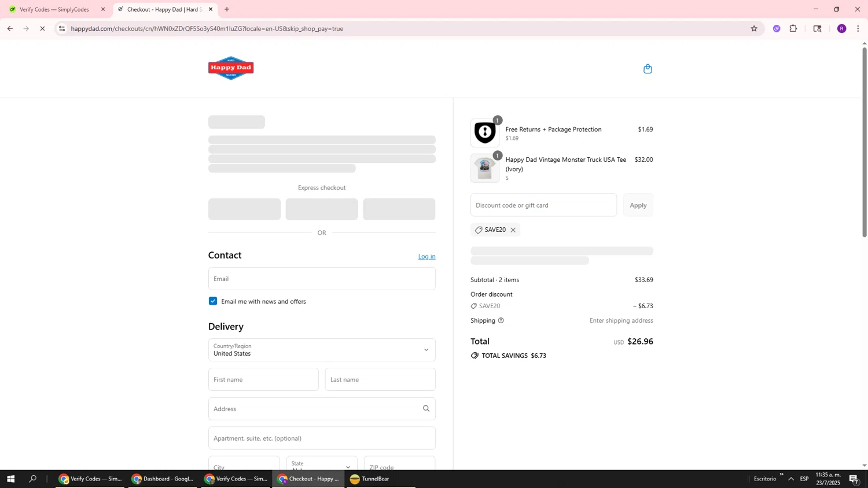Click the Last name field

pyautogui.click(x=380, y=379)
